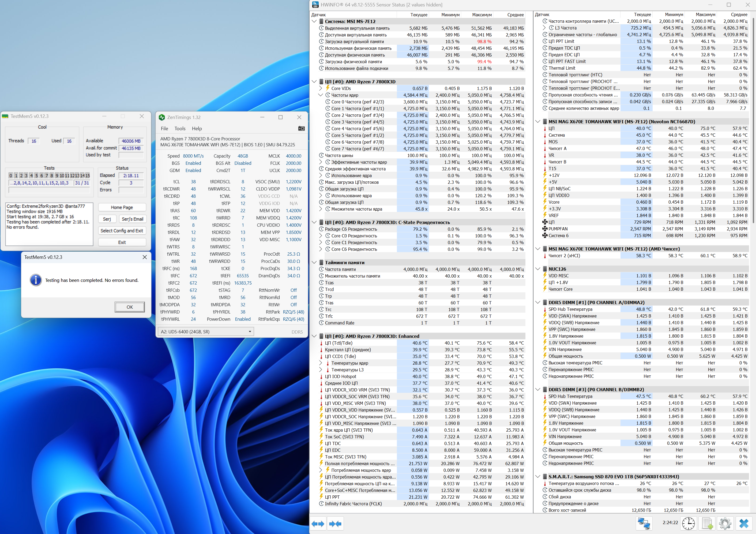Collapse the Тайминги памяти section
The height and width of the screenshot is (534, 756).
[314, 263]
